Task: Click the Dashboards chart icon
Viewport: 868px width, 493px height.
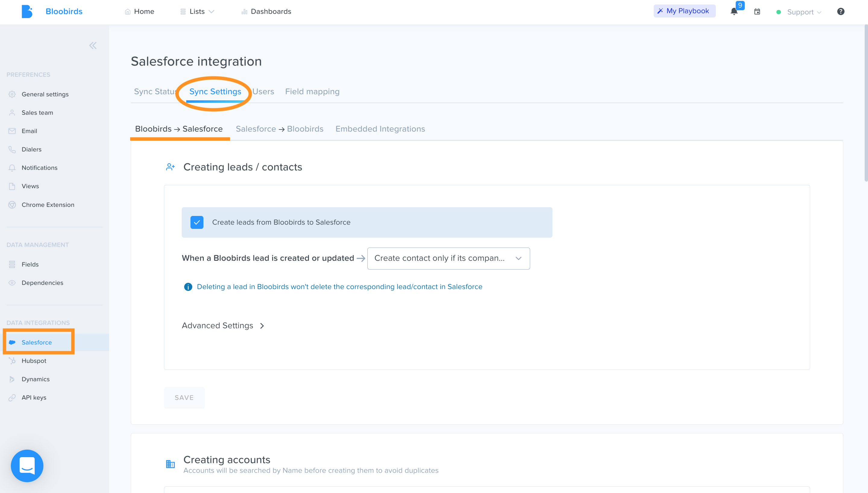Action: (x=244, y=12)
